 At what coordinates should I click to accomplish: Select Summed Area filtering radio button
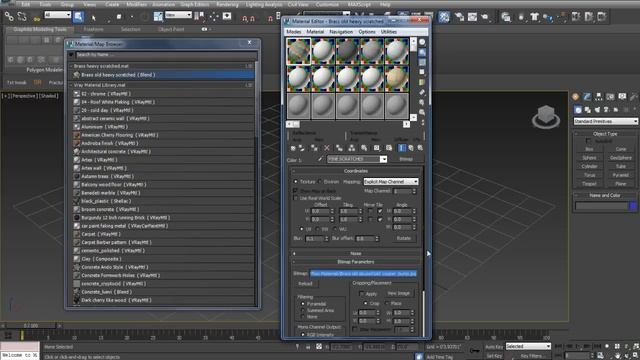pos(303,310)
